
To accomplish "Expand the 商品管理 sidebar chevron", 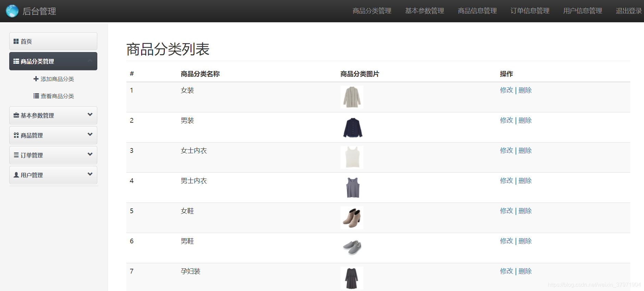I will coord(90,134).
